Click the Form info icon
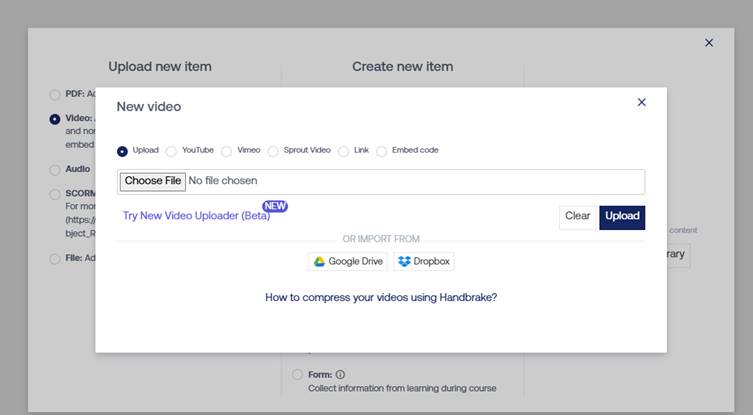This screenshot has height=415, width=753. pyautogui.click(x=340, y=375)
